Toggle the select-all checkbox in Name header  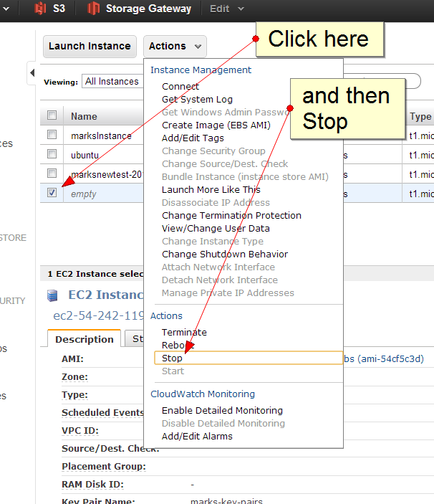[x=52, y=115]
